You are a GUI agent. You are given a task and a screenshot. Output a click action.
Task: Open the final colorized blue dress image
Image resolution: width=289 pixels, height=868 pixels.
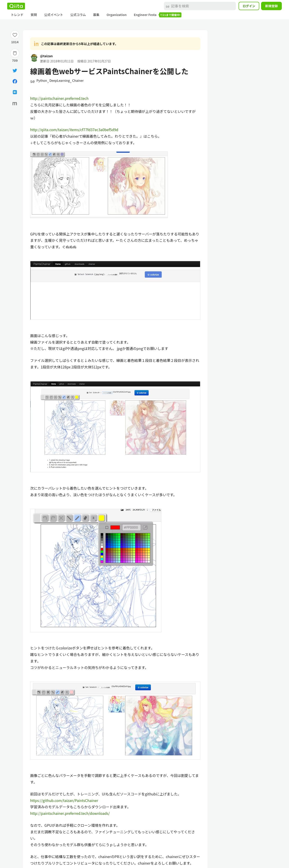[115, 720]
